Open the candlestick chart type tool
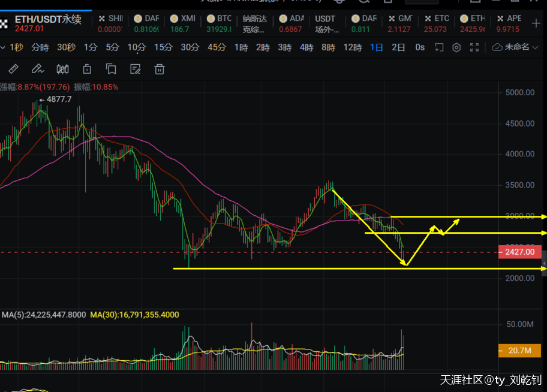This screenshot has height=392, width=547. click(62, 69)
